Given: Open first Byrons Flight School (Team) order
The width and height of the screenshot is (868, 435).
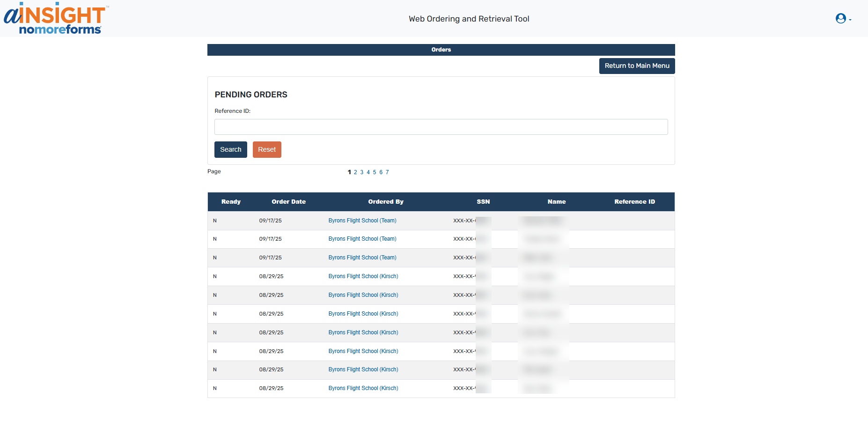Looking at the screenshot, I should [x=362, y=221].
